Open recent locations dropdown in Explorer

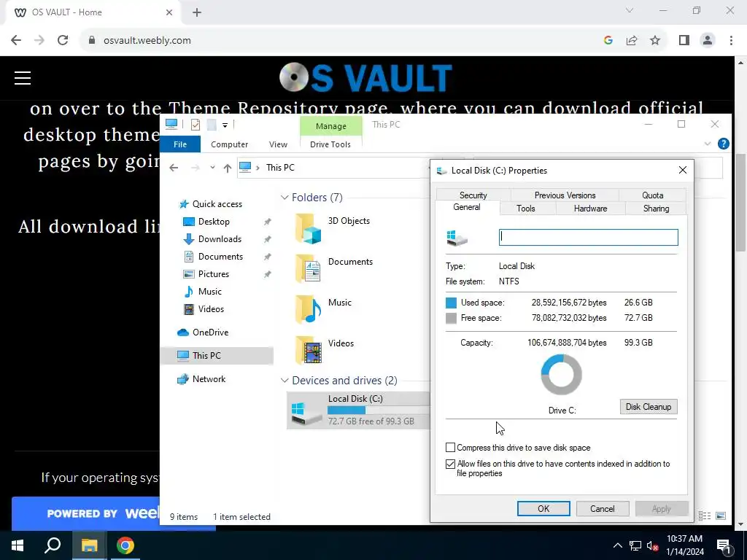pyautogui.click(x=212, y=168)
